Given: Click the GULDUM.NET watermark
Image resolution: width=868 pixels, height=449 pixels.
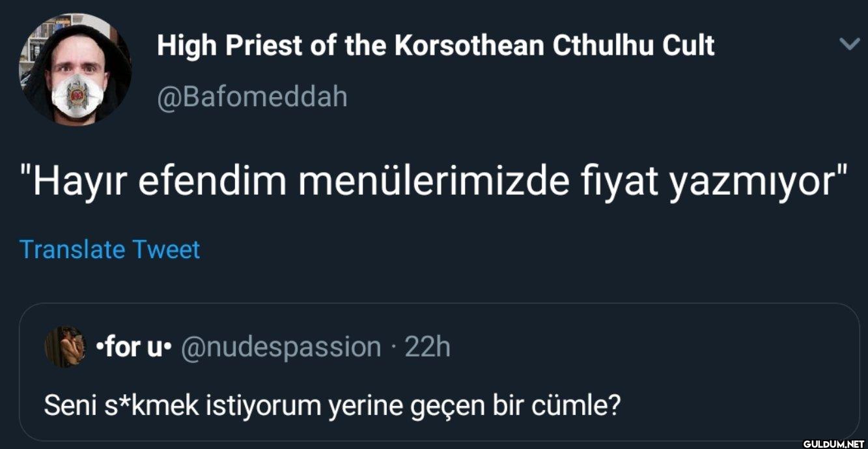Looking at the screenshot, I should 833,444.
